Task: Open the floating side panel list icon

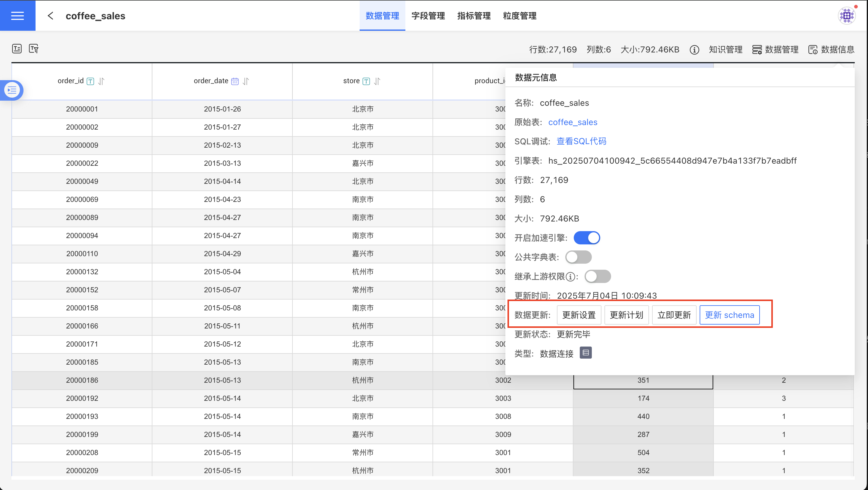Action: click(12, 90)
